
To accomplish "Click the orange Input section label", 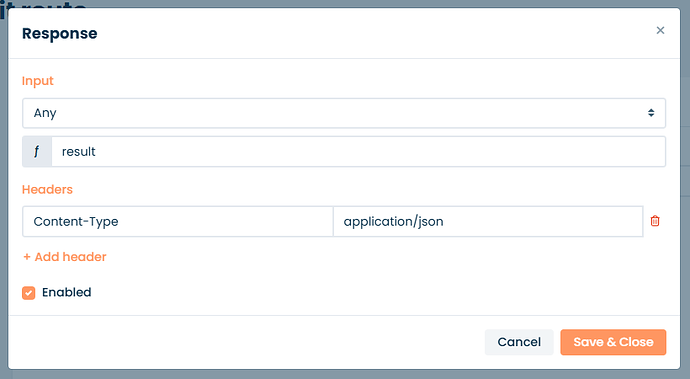I will click(37, 81).
